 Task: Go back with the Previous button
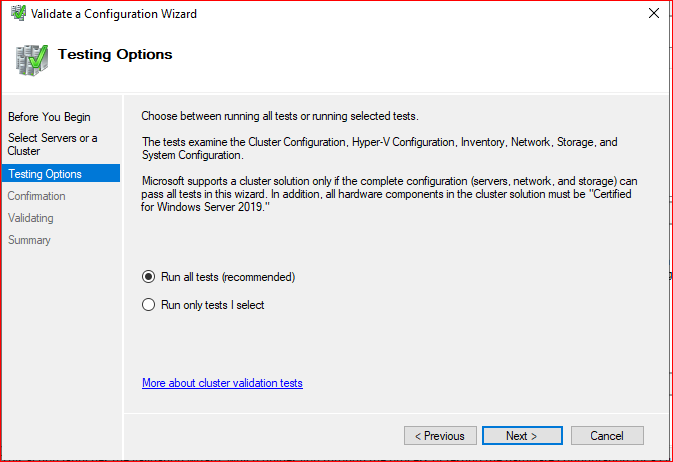(x=440, y=436)
